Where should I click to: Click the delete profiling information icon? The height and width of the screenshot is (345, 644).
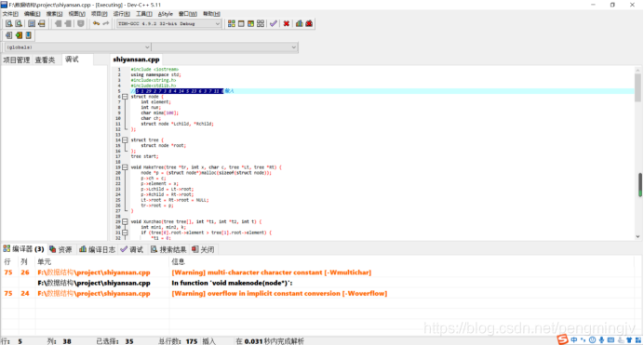click(309, 24)
